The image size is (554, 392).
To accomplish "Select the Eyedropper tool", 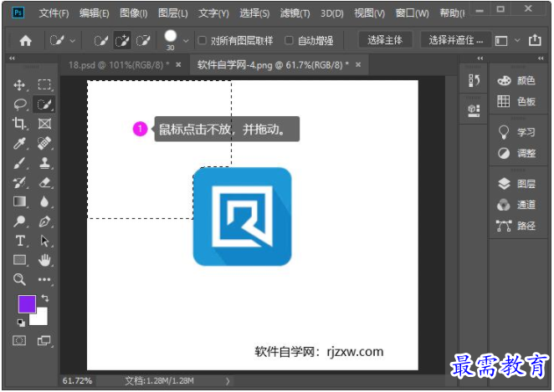I will point(19,143).
